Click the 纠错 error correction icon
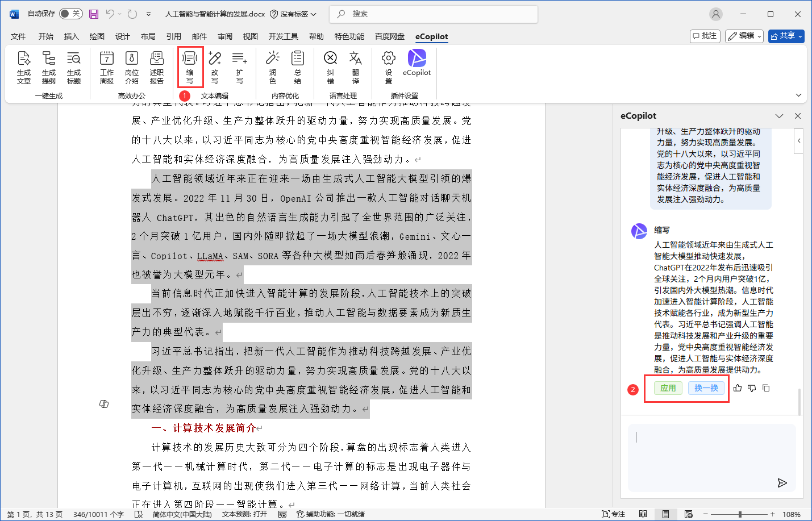 pos(331,66)
